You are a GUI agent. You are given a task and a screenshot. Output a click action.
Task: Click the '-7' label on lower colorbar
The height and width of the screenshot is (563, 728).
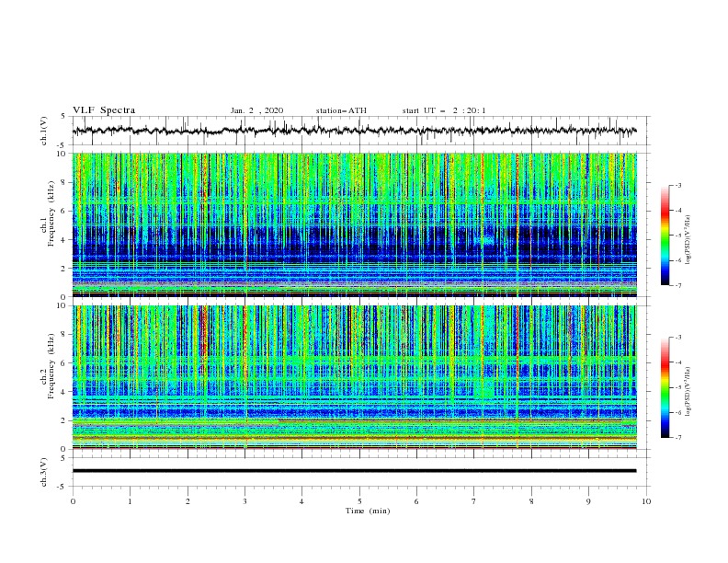coord(677,438)
